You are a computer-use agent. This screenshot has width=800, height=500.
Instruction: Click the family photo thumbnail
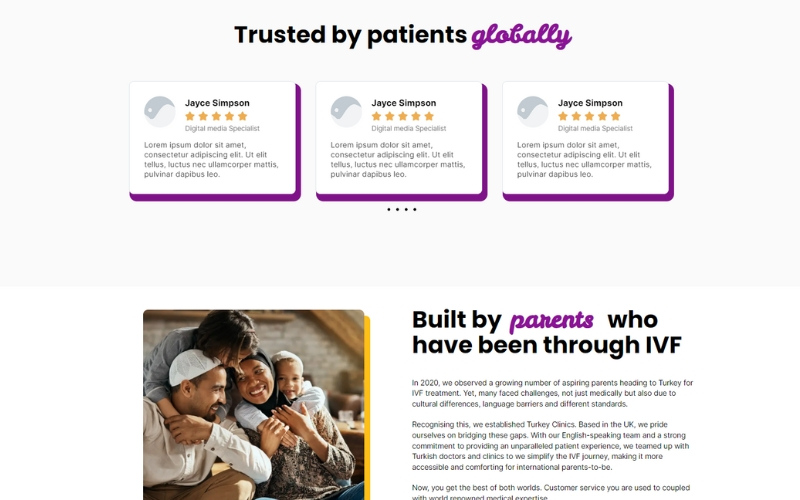pyautogui.click(x=253, y=405)
